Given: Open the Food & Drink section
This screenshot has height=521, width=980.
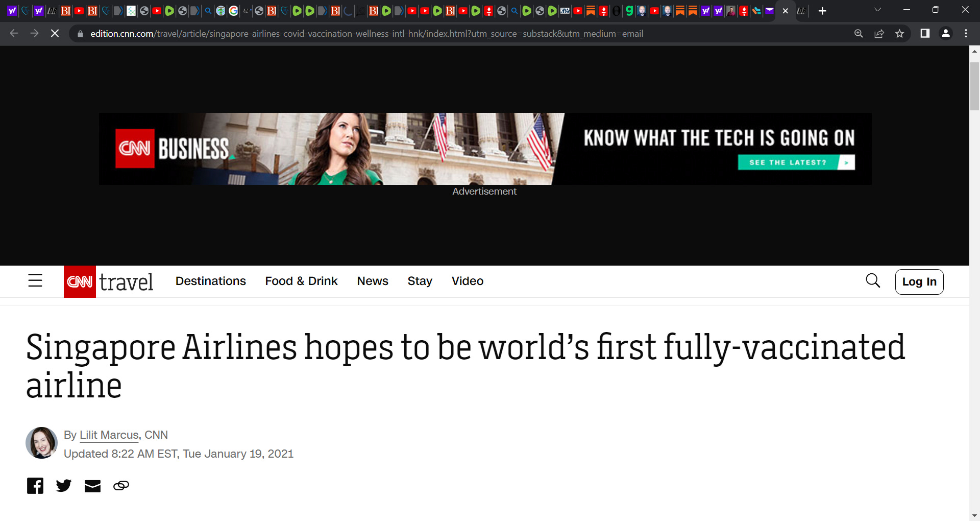Looking at the screenshot, I should pyautogui.click(x=301, y=281).
